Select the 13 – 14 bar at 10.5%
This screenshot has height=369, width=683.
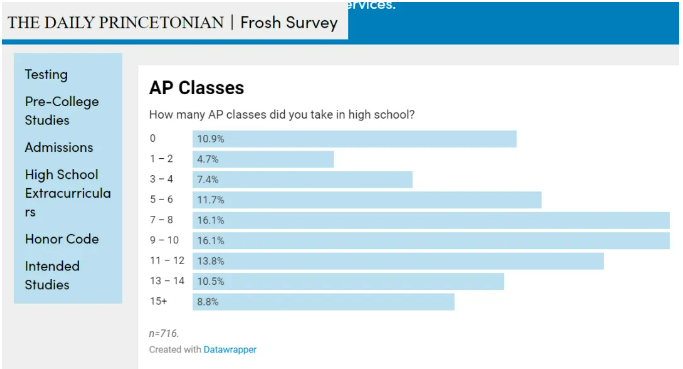coord(348,281)
